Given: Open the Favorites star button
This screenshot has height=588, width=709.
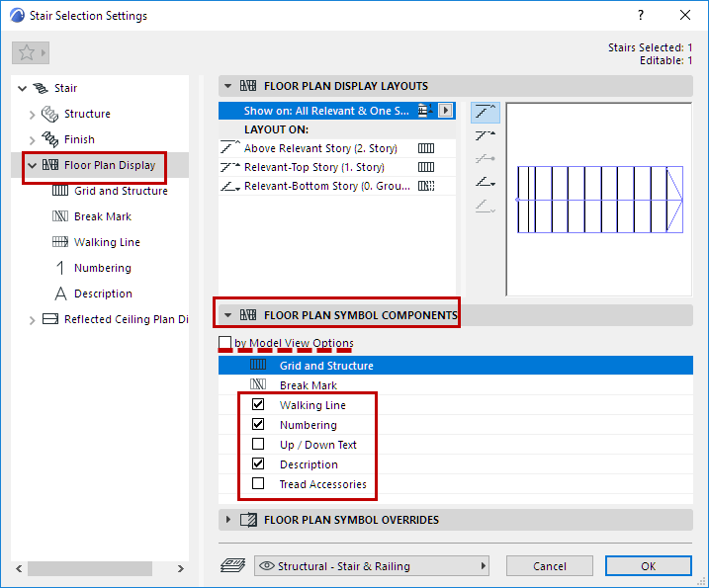Looking at the screenshot, I should (31, 53).
